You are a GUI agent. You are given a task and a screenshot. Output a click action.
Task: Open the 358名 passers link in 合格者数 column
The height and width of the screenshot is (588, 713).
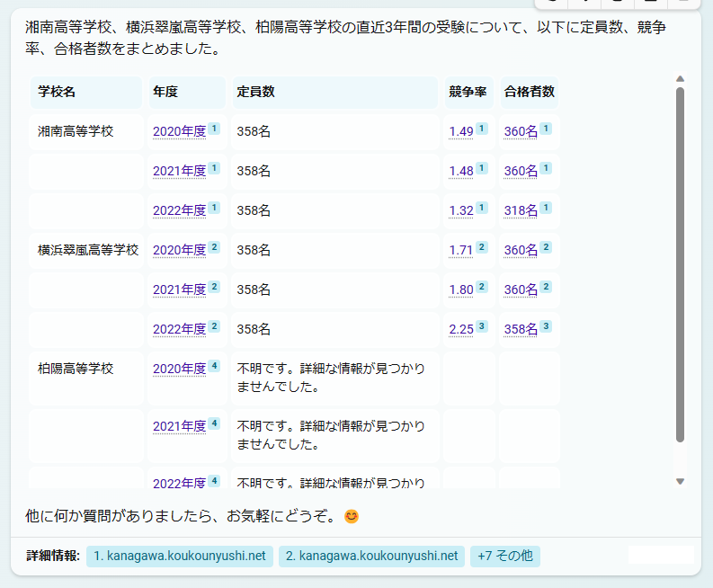521,329
